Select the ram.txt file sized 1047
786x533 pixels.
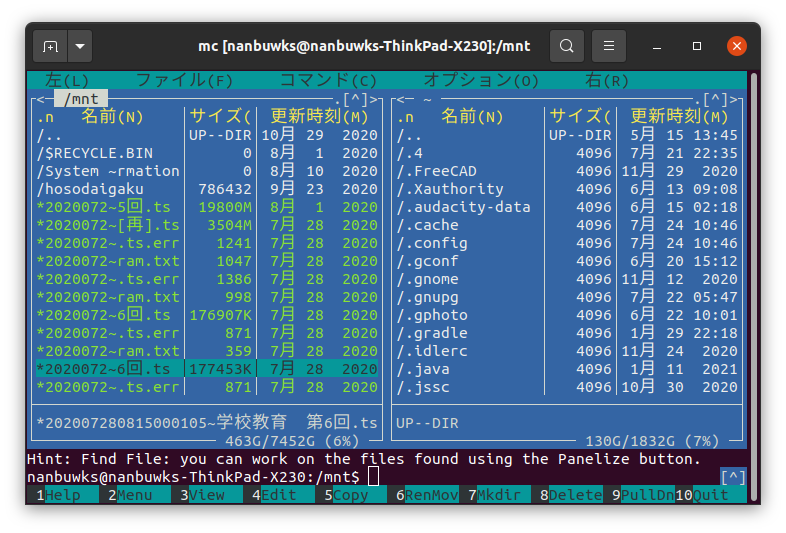click(207, 261)
